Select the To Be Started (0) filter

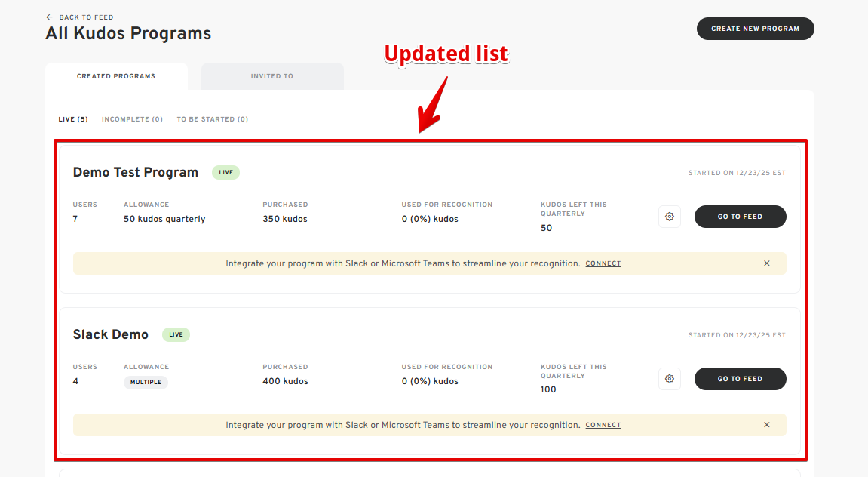212,119
